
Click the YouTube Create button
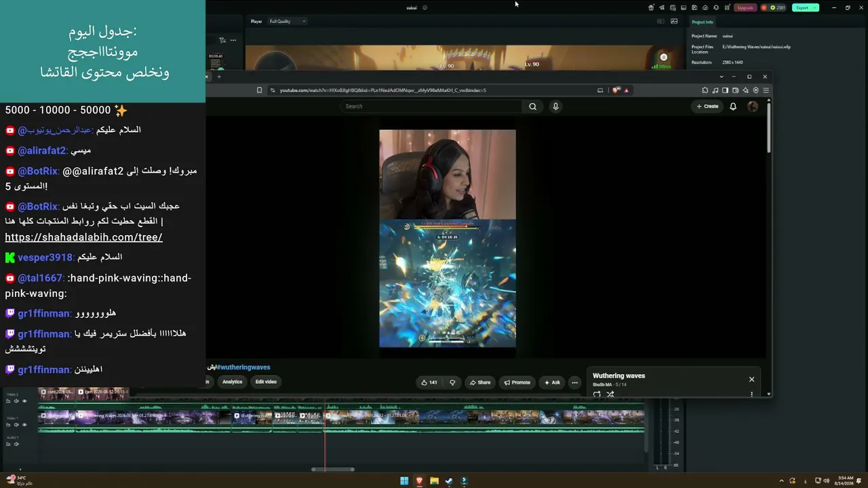pyautogui.click(x=707, y=106)
